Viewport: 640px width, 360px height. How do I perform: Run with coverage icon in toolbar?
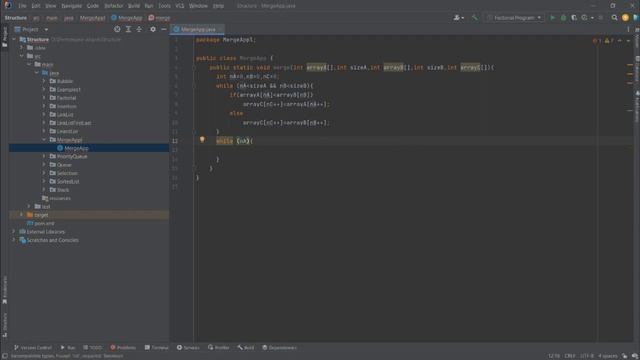574,18
